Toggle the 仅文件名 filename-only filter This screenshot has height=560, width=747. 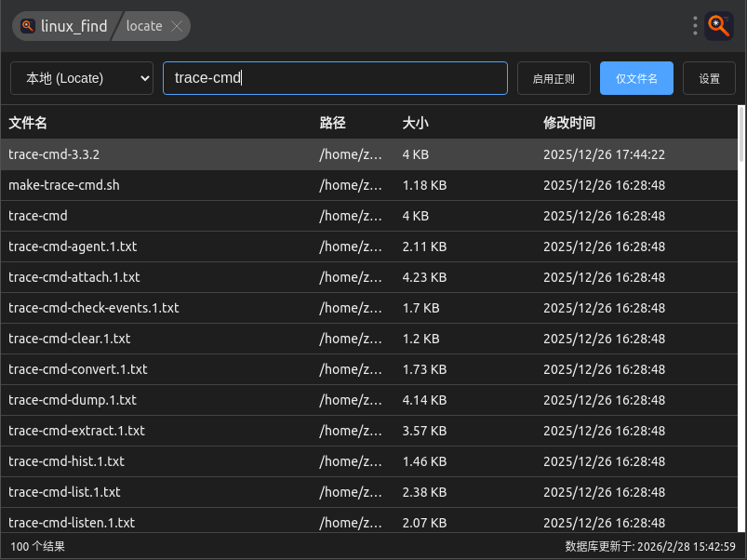coord(636,79)
